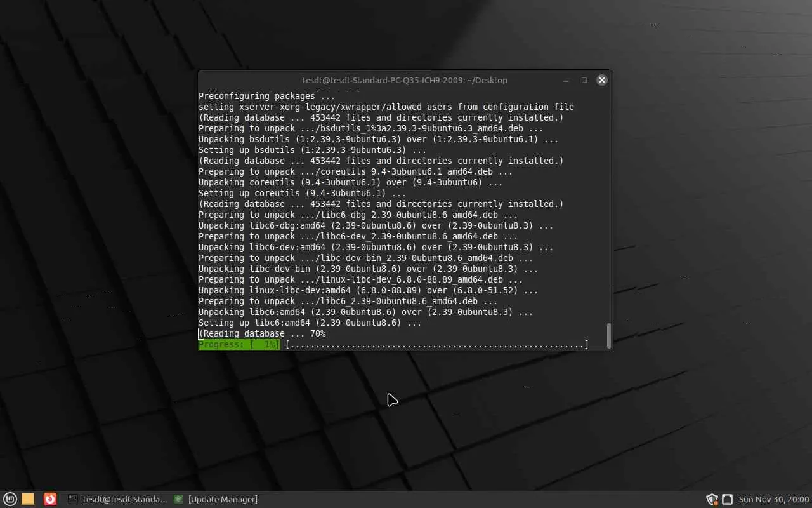Click the "Preparing to unpack .../linux-libc-dev" line

pos(361,279)
